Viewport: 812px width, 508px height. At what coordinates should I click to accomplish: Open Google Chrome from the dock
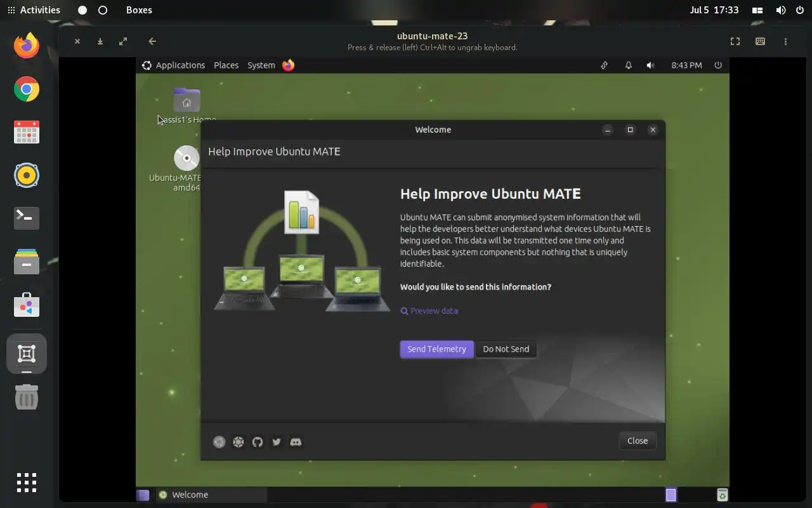27,89
